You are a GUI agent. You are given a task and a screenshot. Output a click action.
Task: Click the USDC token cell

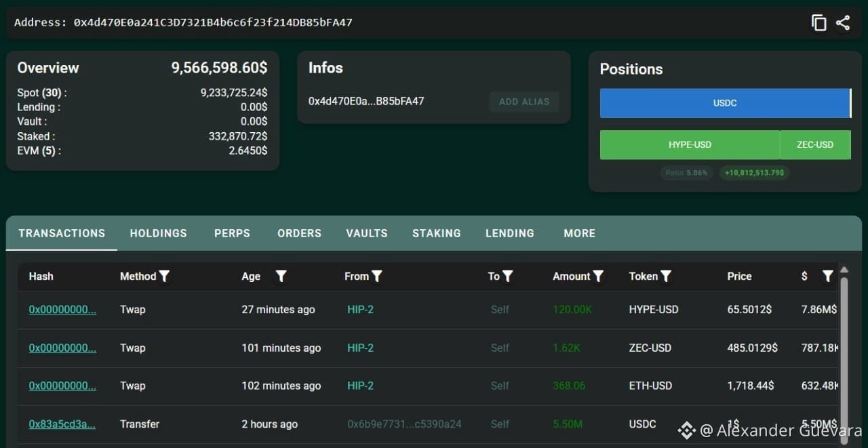[642, 424]
